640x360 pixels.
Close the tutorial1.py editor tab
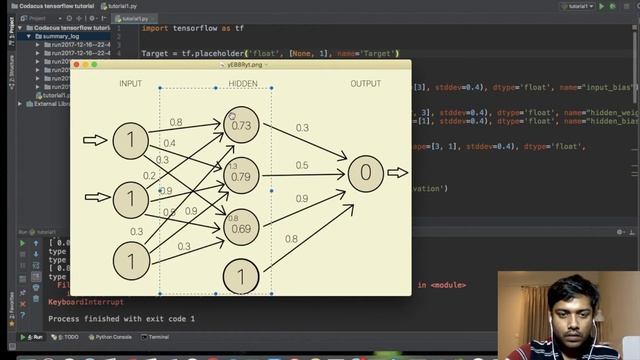tap(153, 19)
